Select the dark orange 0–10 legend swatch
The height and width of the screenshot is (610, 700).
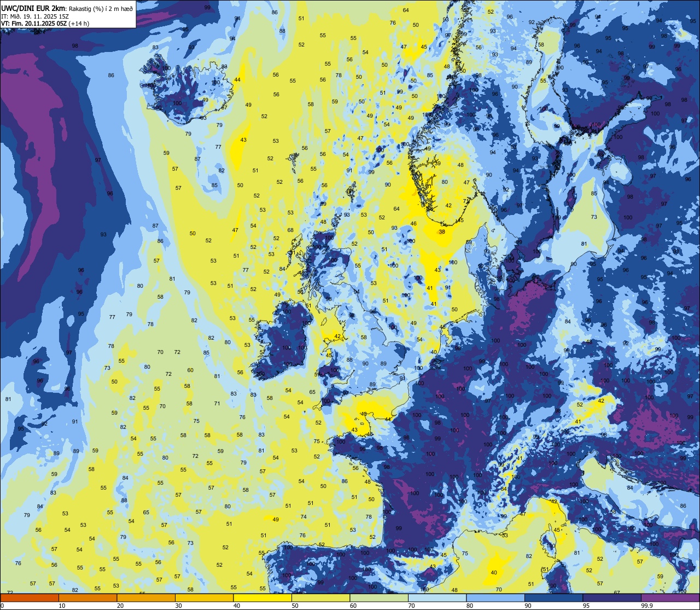(x=30, y=597)
